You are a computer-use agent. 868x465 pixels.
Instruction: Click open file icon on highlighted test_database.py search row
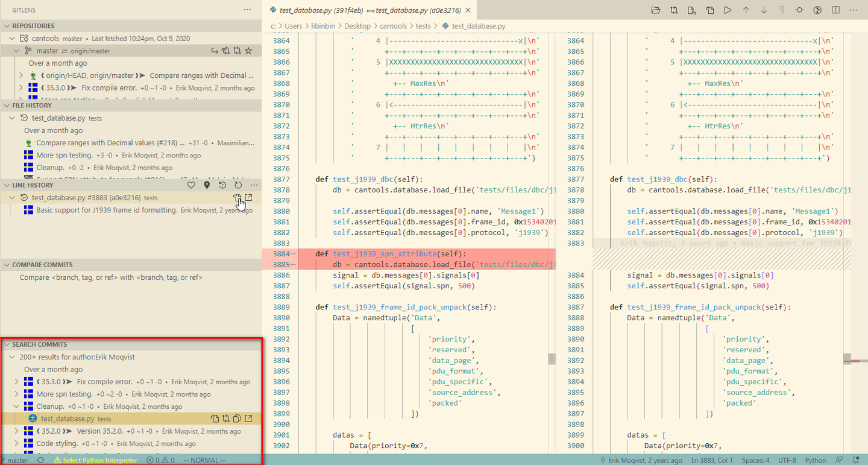[x=248, y=419]
